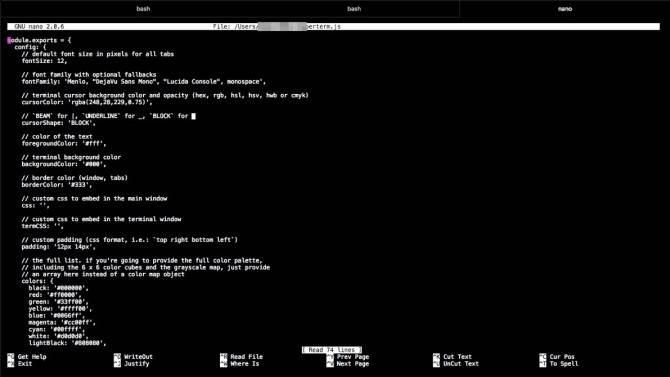The width and height of the screenshot is (670, 377).
Task: Click the 'config: {' line
Action: pyautogui.click(x=30, y=47)
